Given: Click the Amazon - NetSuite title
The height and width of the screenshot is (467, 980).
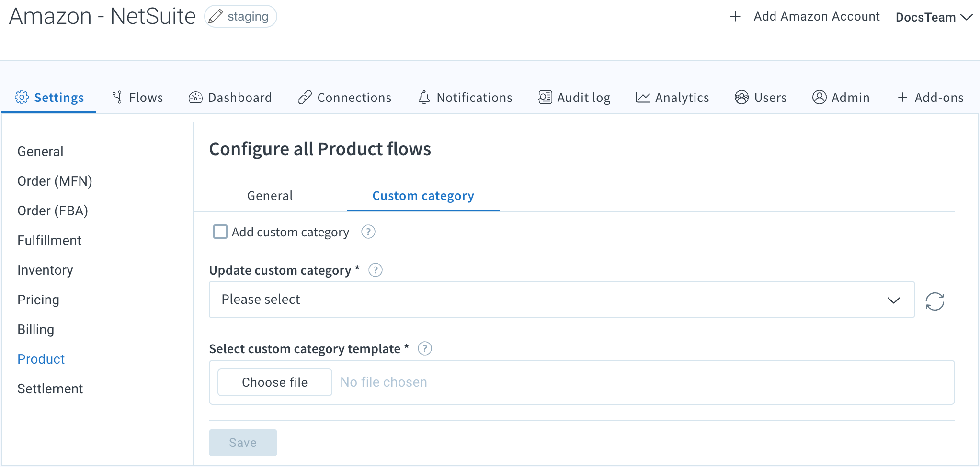Looking at the screenshot, I should pos(103,16).
